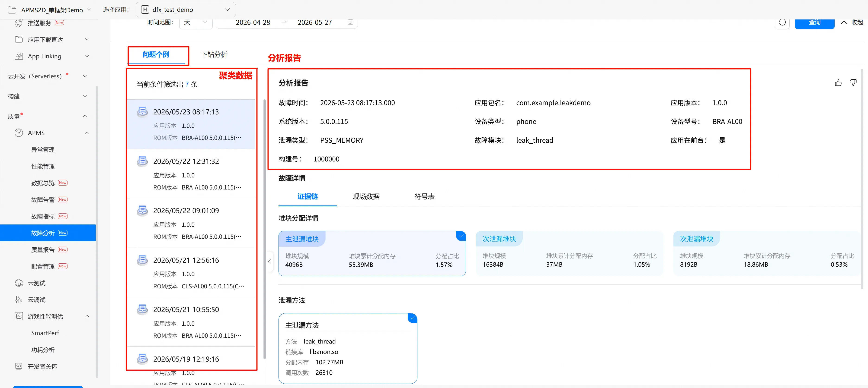This screenshot has width=868, height=388.
Task: Click the developer care icon
Action: (19, 366)
